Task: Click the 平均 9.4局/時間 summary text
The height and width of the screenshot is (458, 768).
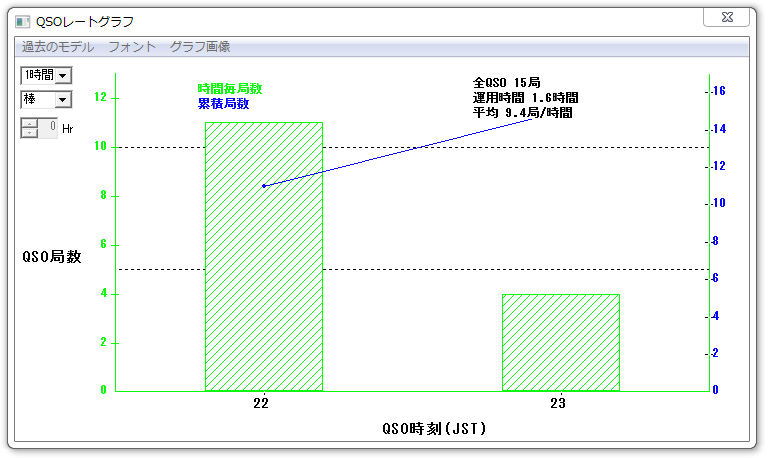Action: click(523, 113)
